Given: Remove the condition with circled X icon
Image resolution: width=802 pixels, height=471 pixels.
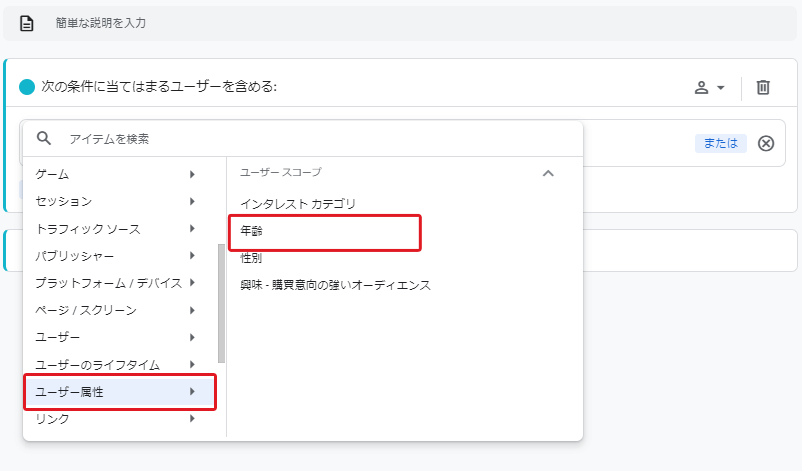Looking at the screenshot, I should pos(766,143).
